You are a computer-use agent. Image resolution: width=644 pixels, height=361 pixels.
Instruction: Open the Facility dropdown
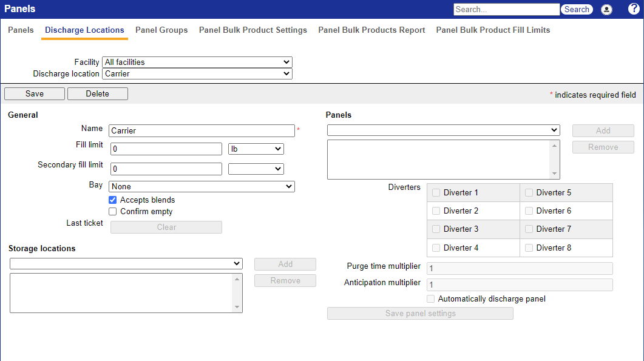[x=197, y=62]
